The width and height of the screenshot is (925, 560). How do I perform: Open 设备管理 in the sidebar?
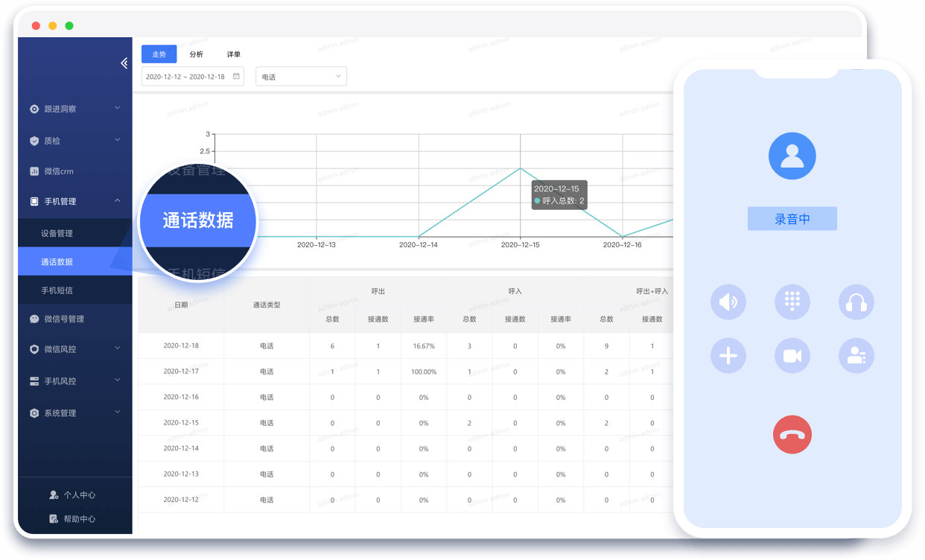57,233
